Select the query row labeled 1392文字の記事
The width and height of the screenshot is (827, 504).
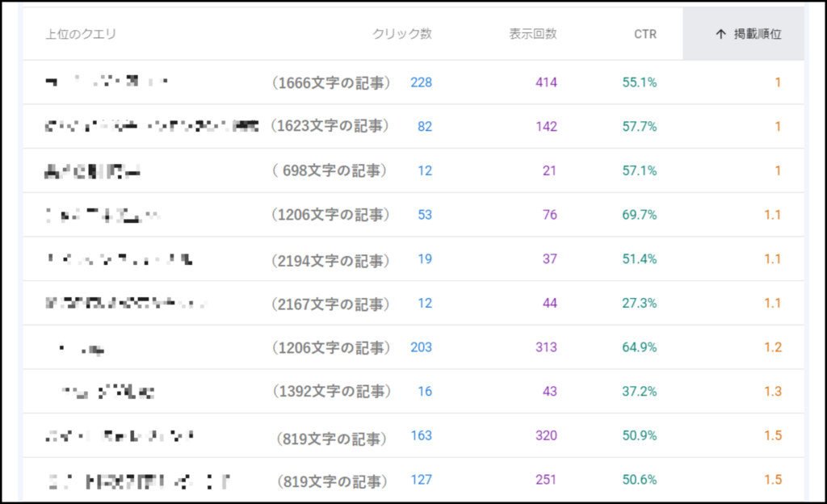330,391
